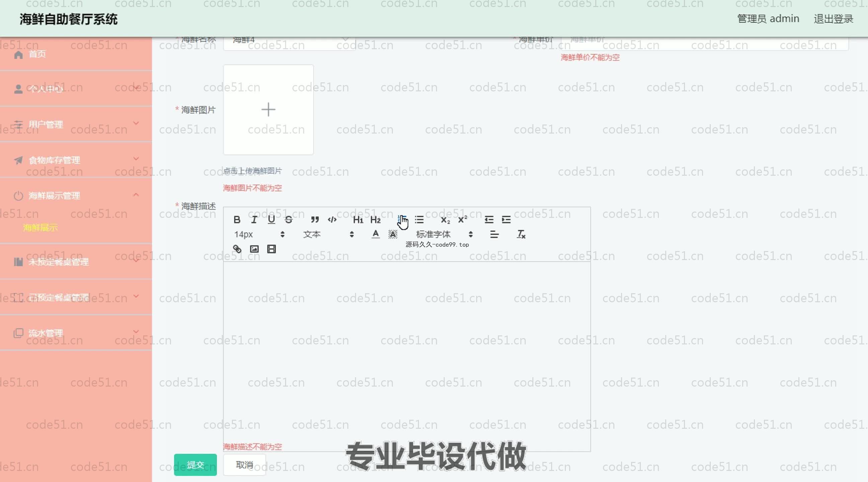The height and width of the screenshot is (482, 868).
Task: Insert bullet list in description editor
Action: click(419, 220)
